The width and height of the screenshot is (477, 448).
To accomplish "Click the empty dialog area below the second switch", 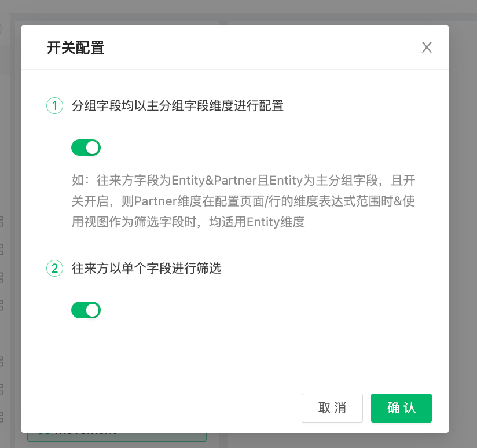I will [235, 350].
